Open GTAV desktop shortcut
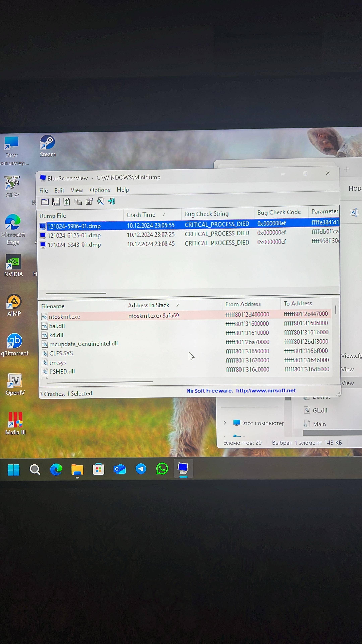This screenshot has width=362, height=644. [12, 186]
